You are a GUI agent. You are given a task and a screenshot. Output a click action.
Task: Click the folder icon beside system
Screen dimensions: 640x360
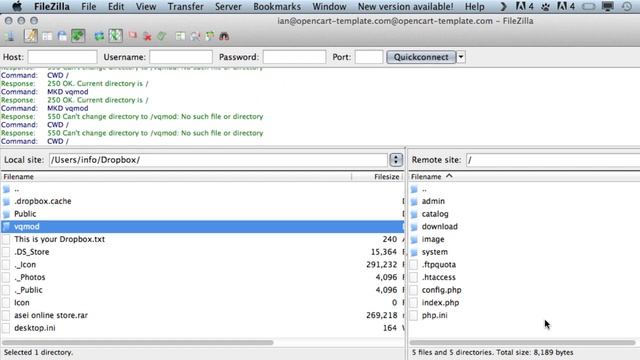(414, 252)
